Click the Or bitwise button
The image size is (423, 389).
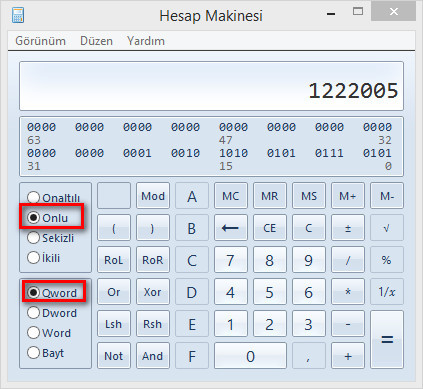114,292
